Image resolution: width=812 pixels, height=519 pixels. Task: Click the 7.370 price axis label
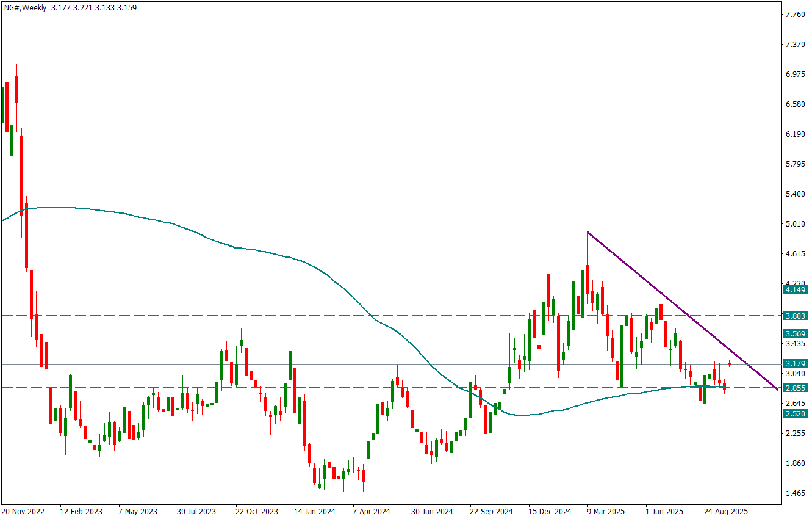coord(797,44)
